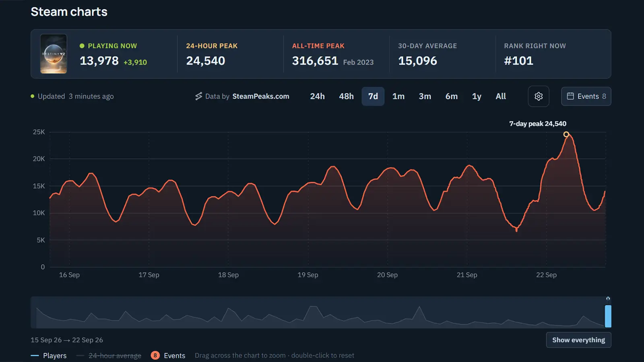644x362 pixels.
Task: Select the 6m time range
Action: click(x=452, y=97)
